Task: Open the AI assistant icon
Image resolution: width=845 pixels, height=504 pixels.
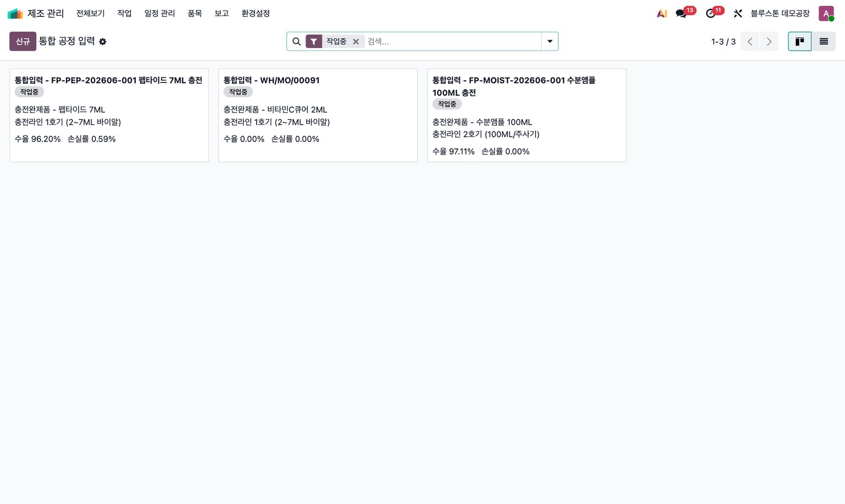Action: point(662,13)
